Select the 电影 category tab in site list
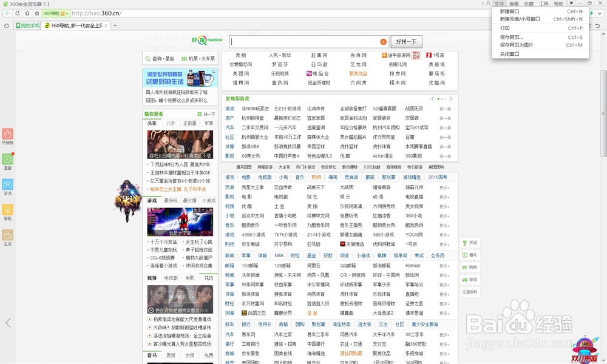This screenshot has height=364, width=607. 246,177
